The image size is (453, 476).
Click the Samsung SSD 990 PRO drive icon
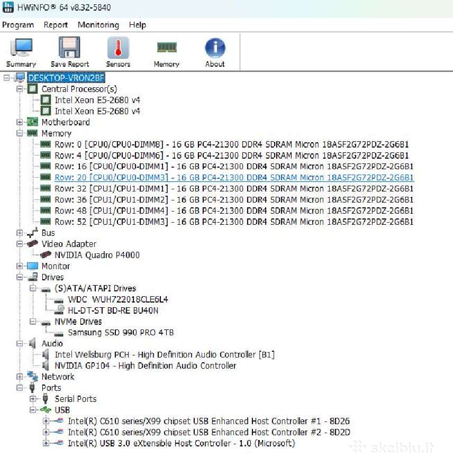pyautogui.click(x=59, y=334)
